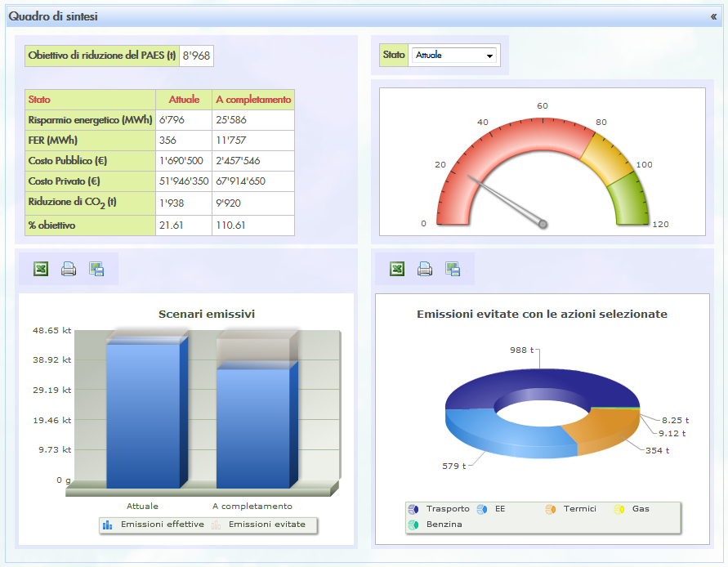Print the Scenari emissivi chart

coord(69,269)
